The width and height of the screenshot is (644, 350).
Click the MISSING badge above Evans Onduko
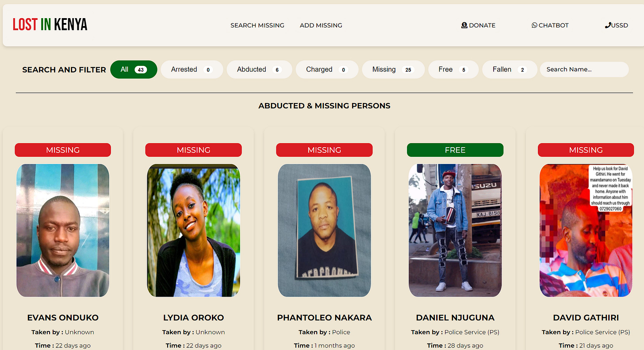pyautogui.click(x=63, y=150)
